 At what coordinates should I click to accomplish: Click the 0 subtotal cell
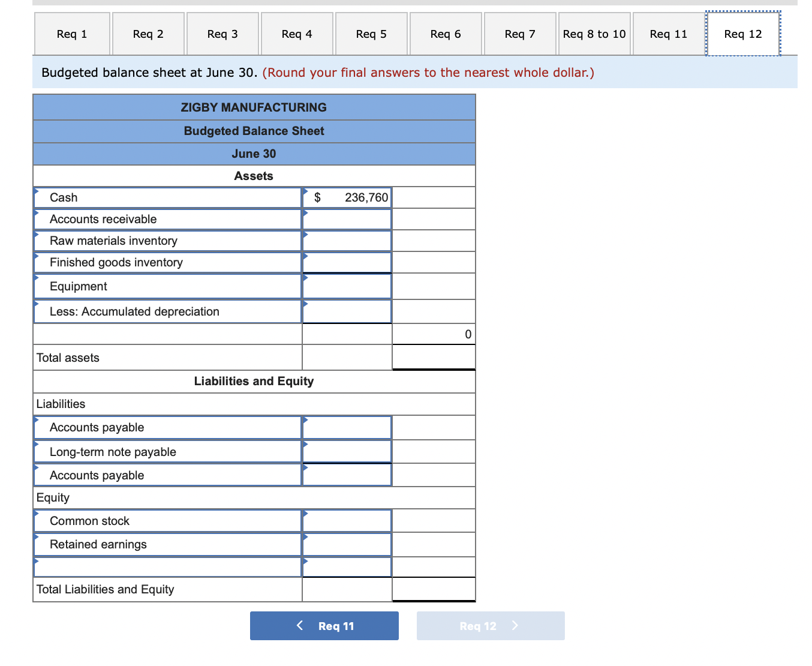434,334
